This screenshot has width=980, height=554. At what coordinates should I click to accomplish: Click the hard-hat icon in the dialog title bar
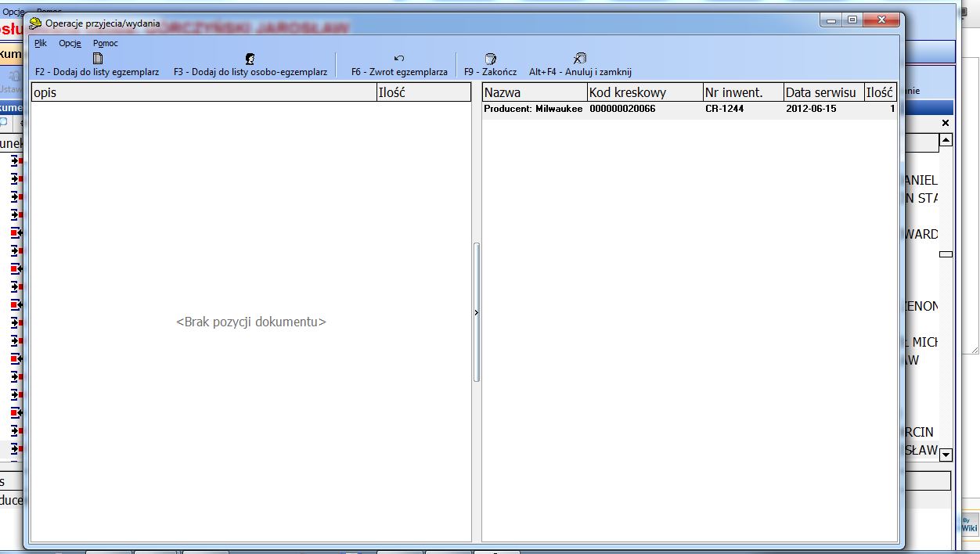35,23
